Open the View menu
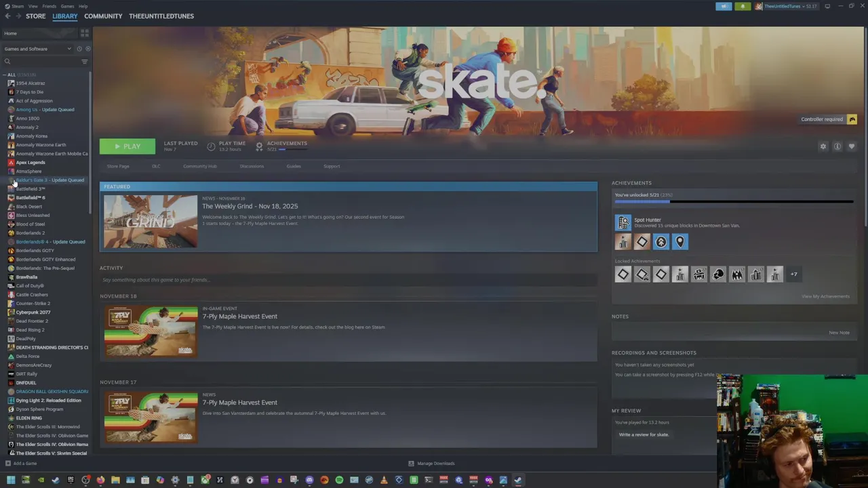The height and width of the screenshot is (488, 868). pos(33,6)
